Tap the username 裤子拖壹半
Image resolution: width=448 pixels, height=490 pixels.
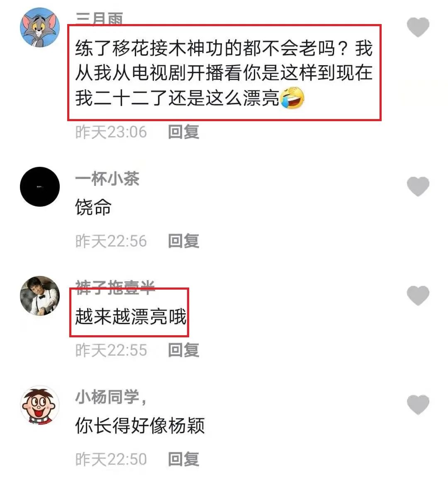115,288
